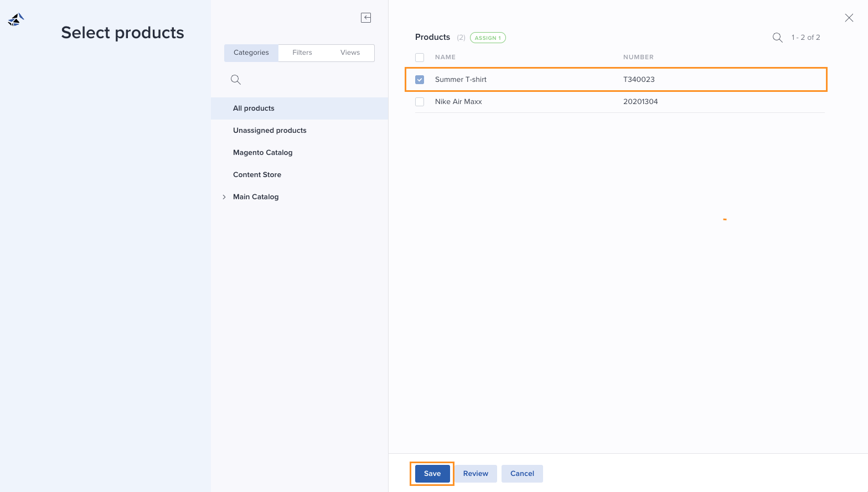Select Unassigned products category

point(299,131)
